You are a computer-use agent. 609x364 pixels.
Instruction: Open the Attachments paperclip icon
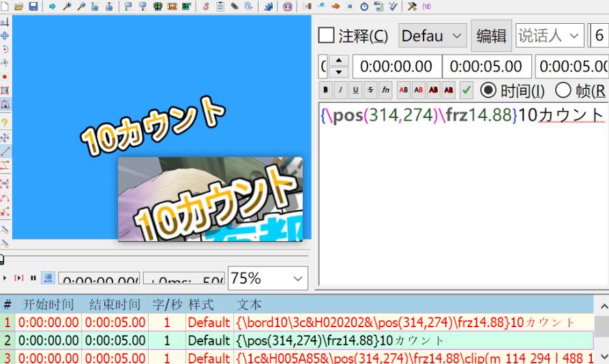pyautogui.click(x=234, y=6)
